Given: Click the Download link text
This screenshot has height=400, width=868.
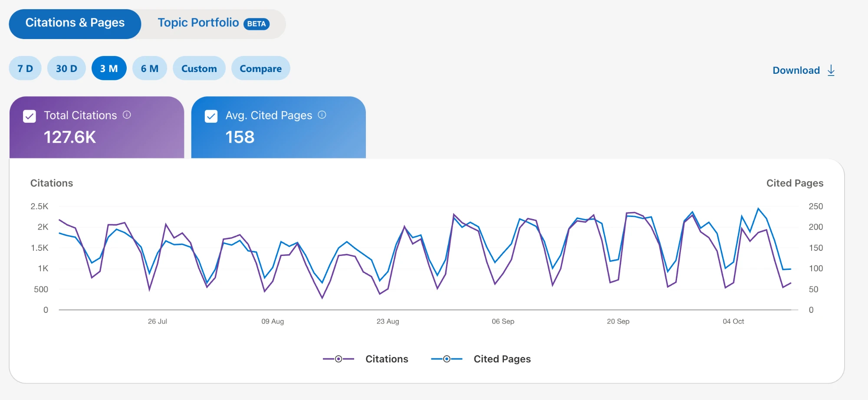Looking at the screenshot, I should (x=796, y=70).
